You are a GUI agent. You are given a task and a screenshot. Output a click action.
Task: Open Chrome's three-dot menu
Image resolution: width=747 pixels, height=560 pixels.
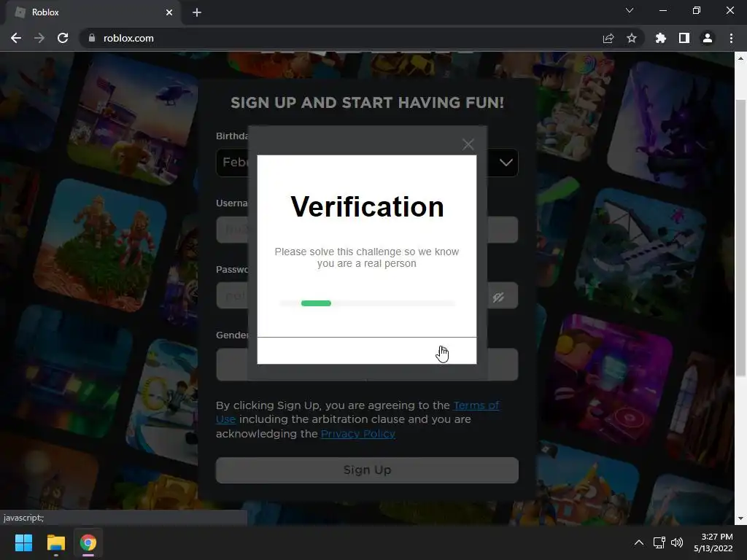tap(731, 38)
